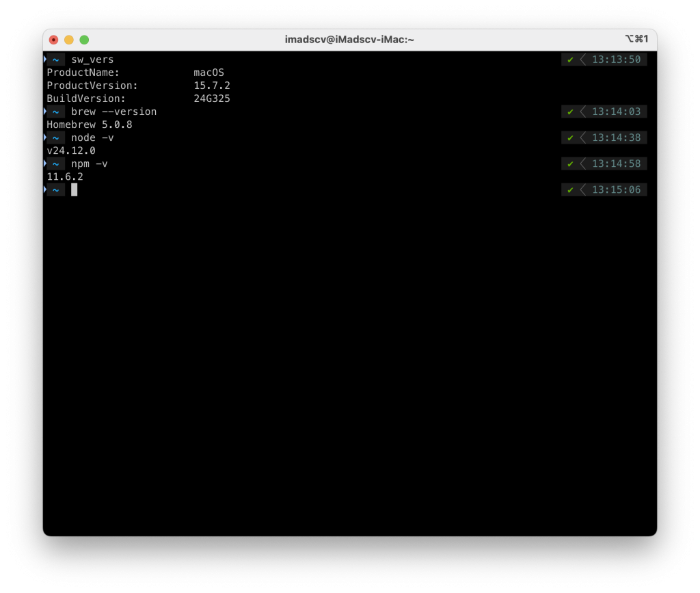Click the blue mark arrow beside sw_vers prompt
The height and width of the screenshot is (593, 700).
(45, 60)
